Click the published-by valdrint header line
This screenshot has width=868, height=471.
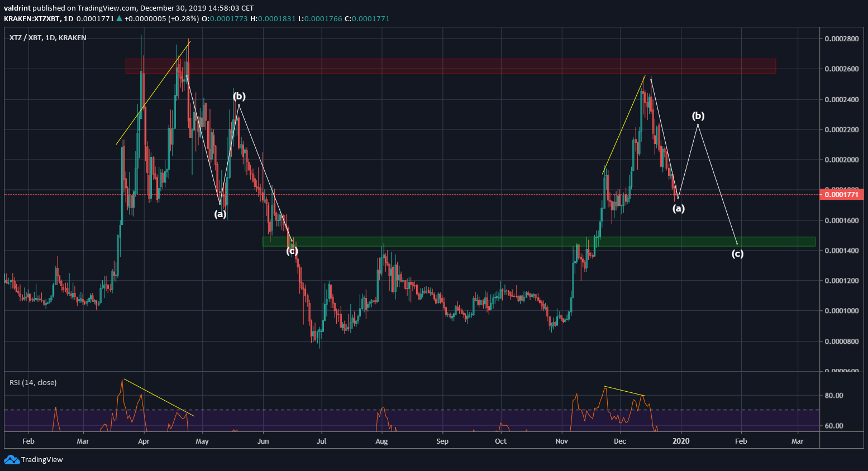pos(128,8)
